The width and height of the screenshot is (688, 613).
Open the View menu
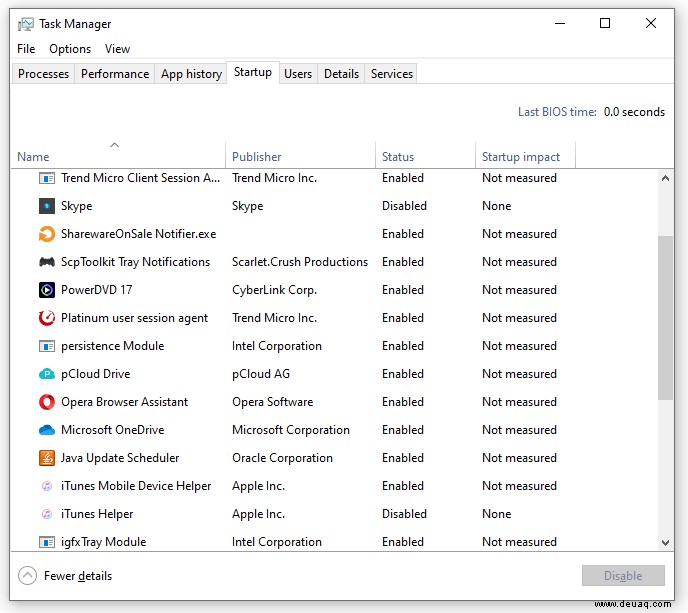tap(117, 49)
